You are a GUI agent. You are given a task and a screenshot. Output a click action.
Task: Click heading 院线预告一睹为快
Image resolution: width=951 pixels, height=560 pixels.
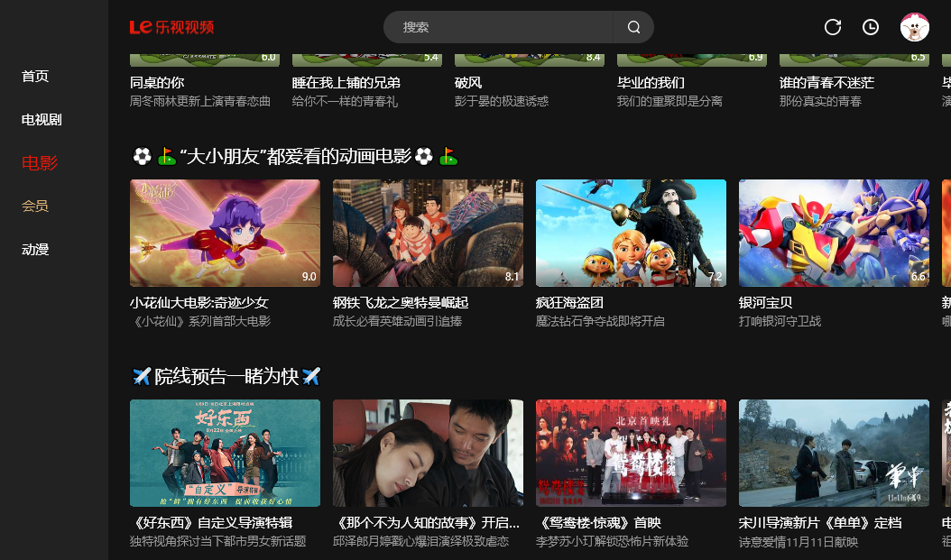(x=226, y=376)
